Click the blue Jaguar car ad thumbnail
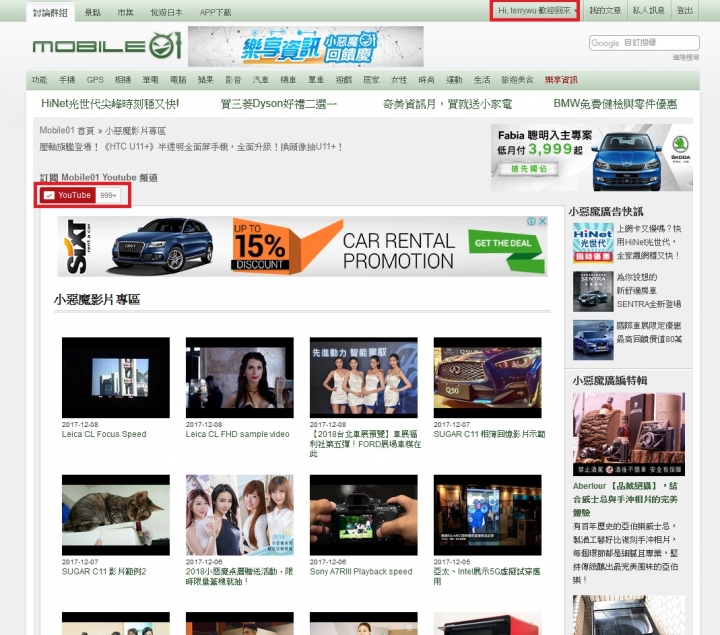Viewport: 720px width, 635px height. [x=593, y=340]
